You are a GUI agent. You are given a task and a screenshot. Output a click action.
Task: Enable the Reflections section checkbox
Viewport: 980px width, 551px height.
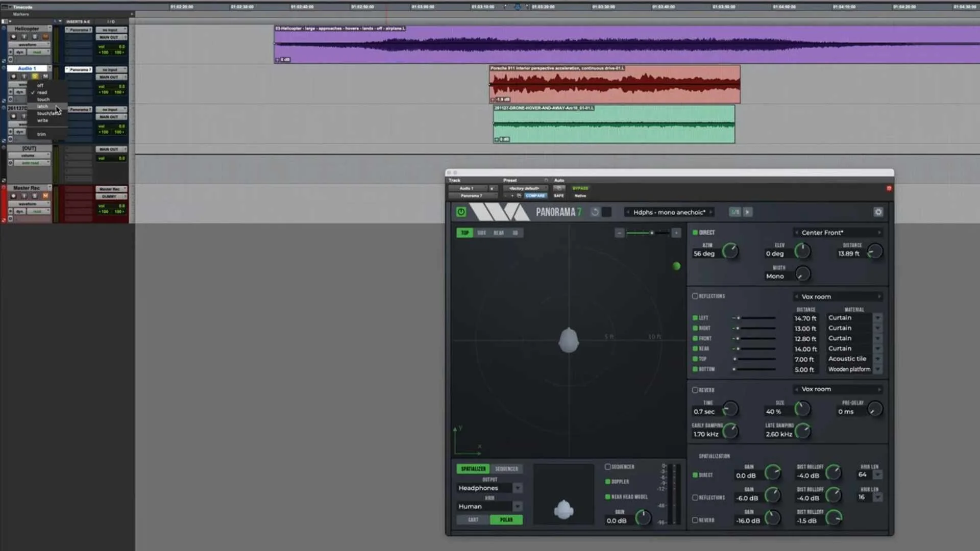pos(695,296)
